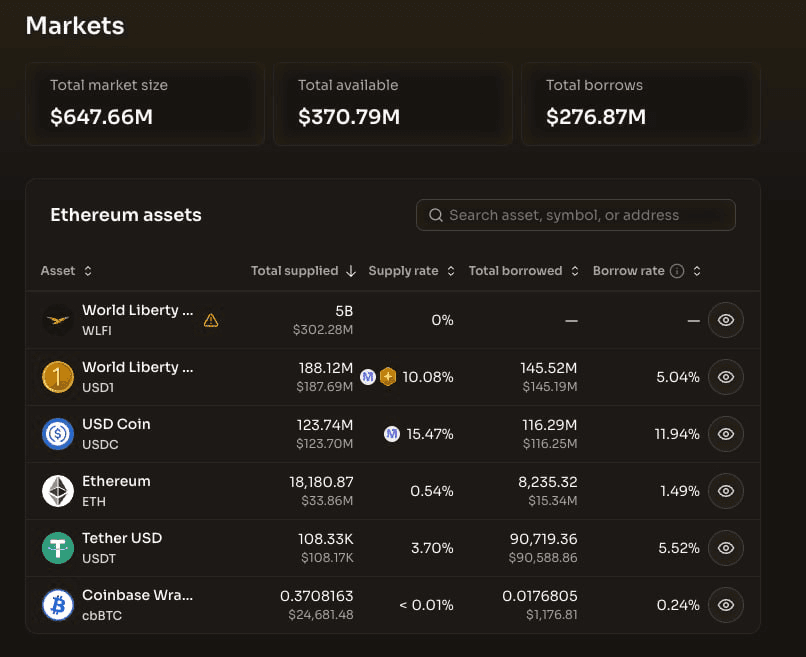Click the 188.12M supplied value
The height and width of the screenshot is (657, 806).
click(x=326, y=368)
